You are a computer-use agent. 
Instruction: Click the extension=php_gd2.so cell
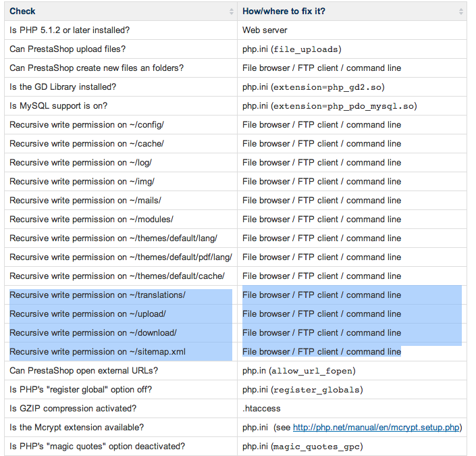click(314, 87)
